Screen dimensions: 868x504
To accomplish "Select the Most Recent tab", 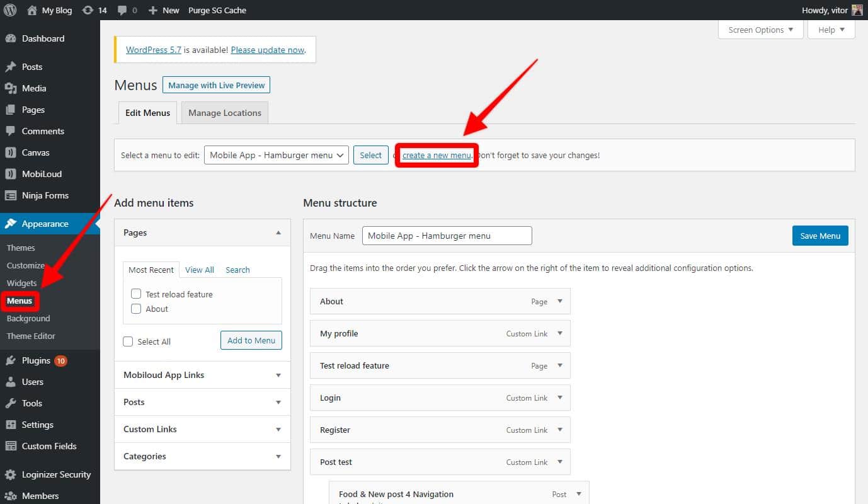I will (x=151, y=270).
